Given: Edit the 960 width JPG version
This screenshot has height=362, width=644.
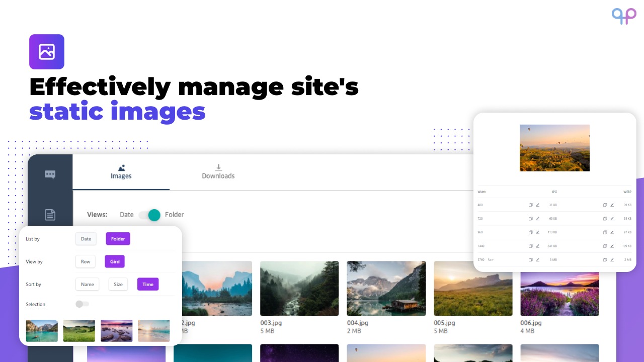Looking at the screenshot, I should [537, 232].
